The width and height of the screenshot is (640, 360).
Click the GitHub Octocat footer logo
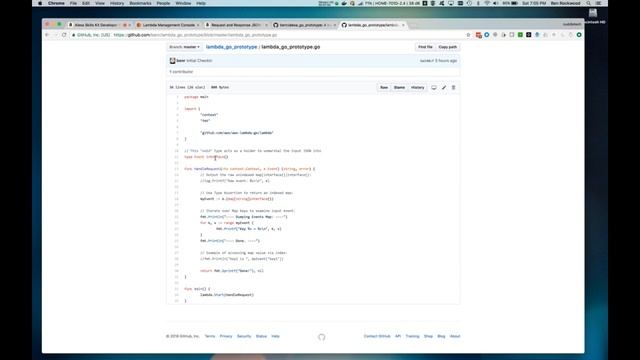tap(322, 337)
